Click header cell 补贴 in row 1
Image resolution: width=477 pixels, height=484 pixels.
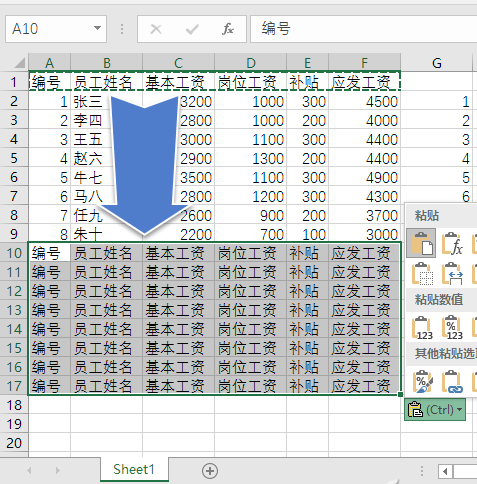click(308, 82)
